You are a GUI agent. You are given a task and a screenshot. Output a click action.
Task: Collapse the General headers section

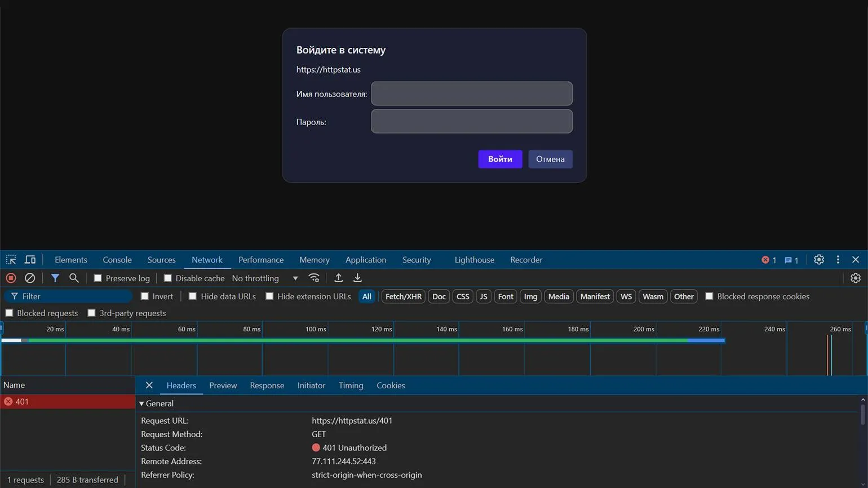(141, 403)
